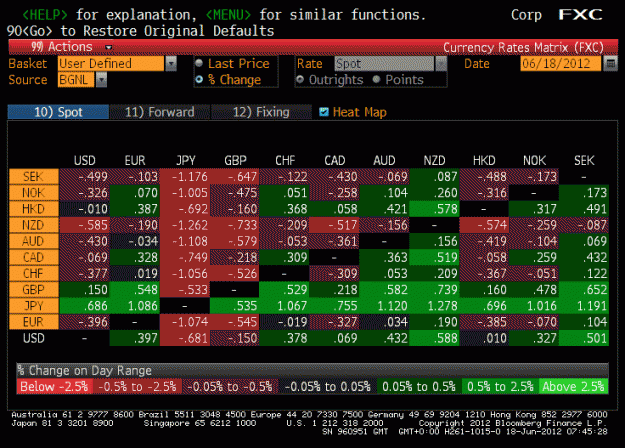Click the HKD row header button
The width and height of the screenshot is (625, 448).
[x=34, y=209]
